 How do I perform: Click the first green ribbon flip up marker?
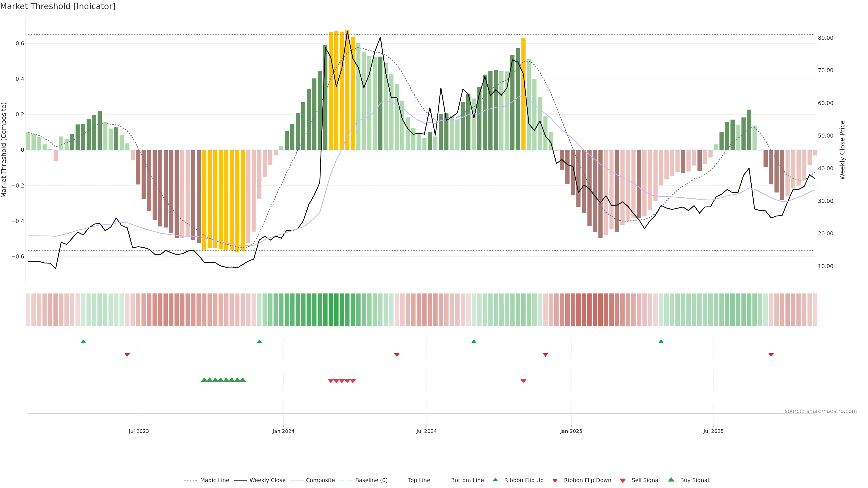point(83,342)
